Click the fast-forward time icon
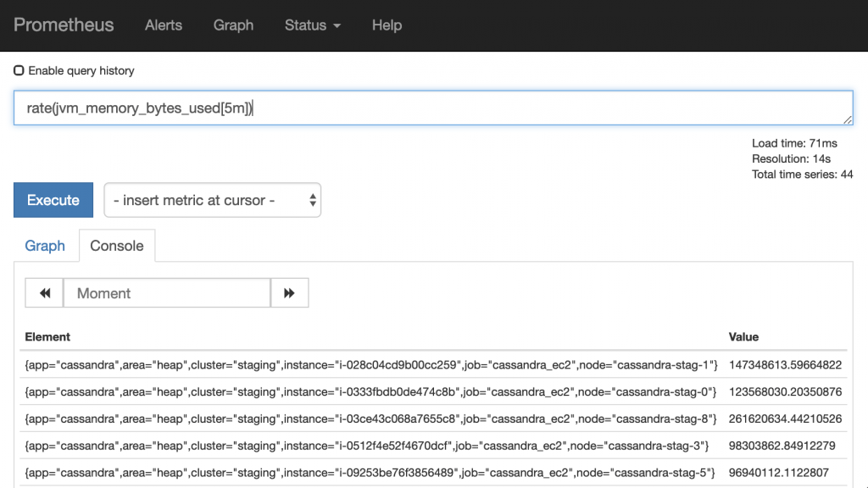Viewport: 868px width, 488px height. coord(289,293)
